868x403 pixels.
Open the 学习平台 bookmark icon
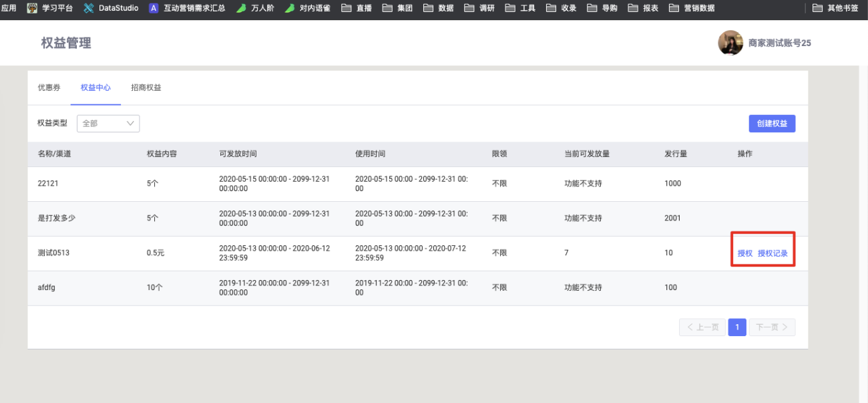point(32,8)
